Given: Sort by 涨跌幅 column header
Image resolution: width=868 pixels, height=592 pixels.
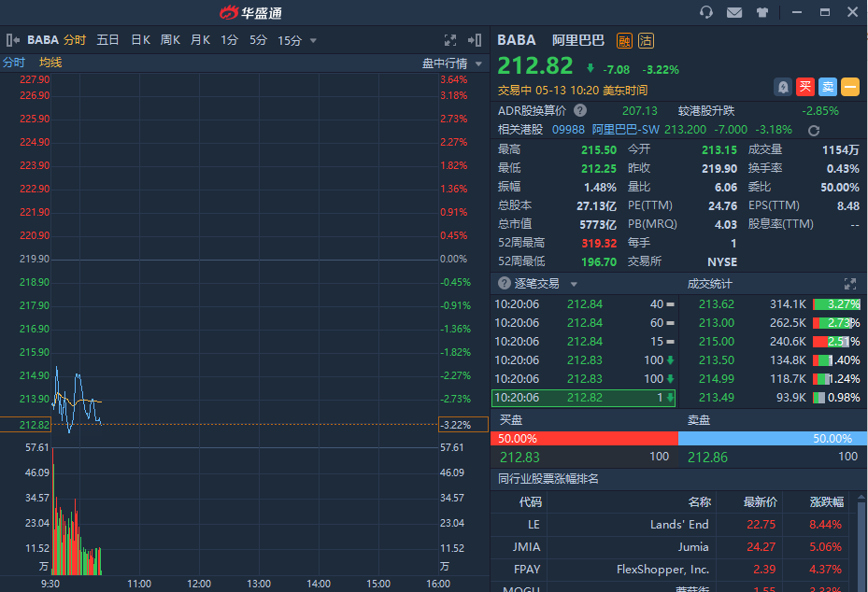Looking at the screenshot, I should tap(827, 501).
